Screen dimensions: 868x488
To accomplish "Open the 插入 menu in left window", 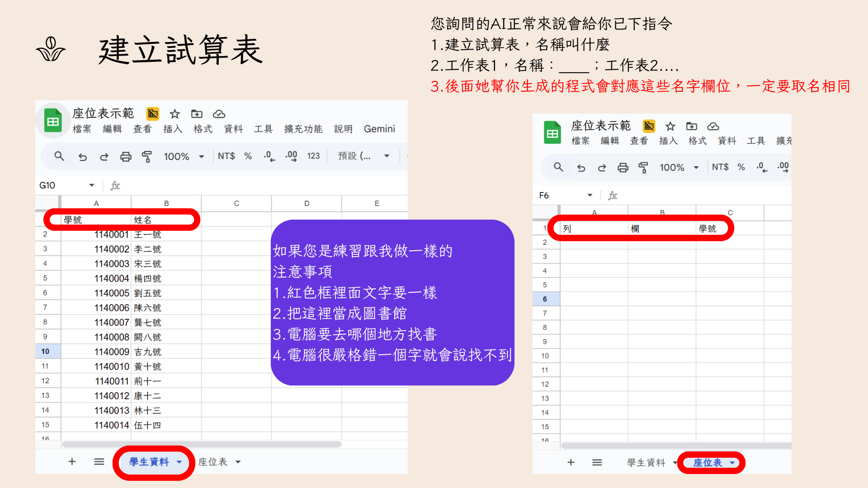I will coord(173,129).
